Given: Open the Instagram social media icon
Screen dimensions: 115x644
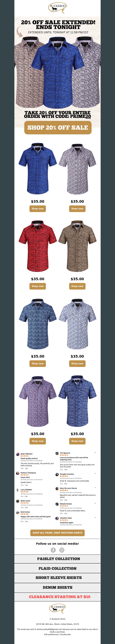Looking at the screenshot, I should (62, 550).
